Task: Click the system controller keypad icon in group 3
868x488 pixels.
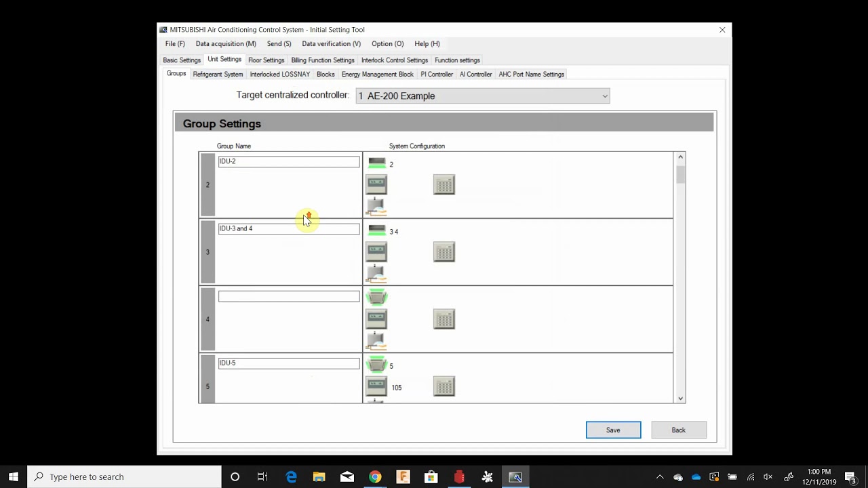Action: [x=444, y=251]
